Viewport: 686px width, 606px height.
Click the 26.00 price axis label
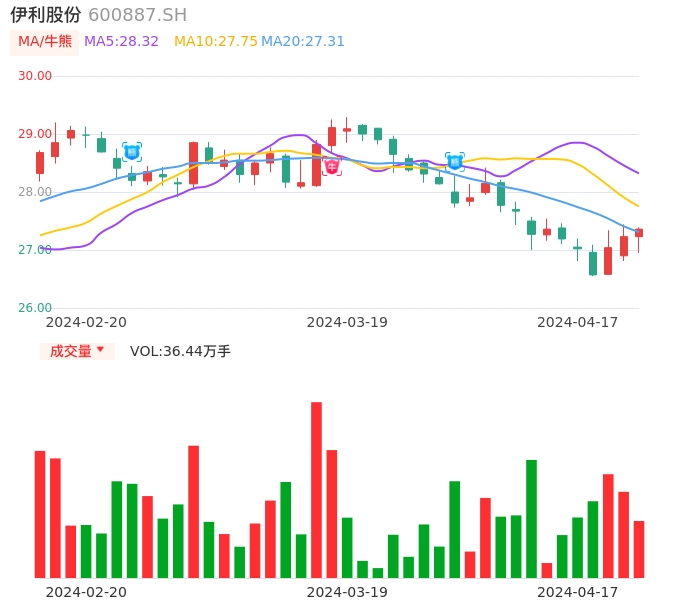point(35,308)
